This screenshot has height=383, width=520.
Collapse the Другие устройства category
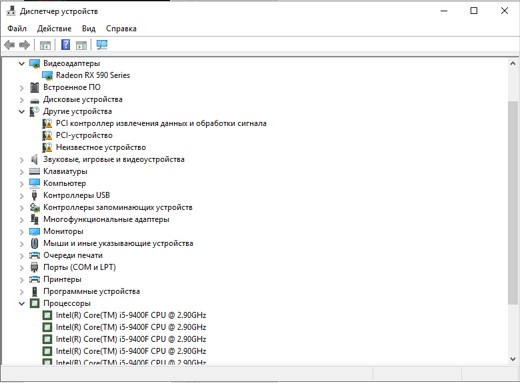22,111
